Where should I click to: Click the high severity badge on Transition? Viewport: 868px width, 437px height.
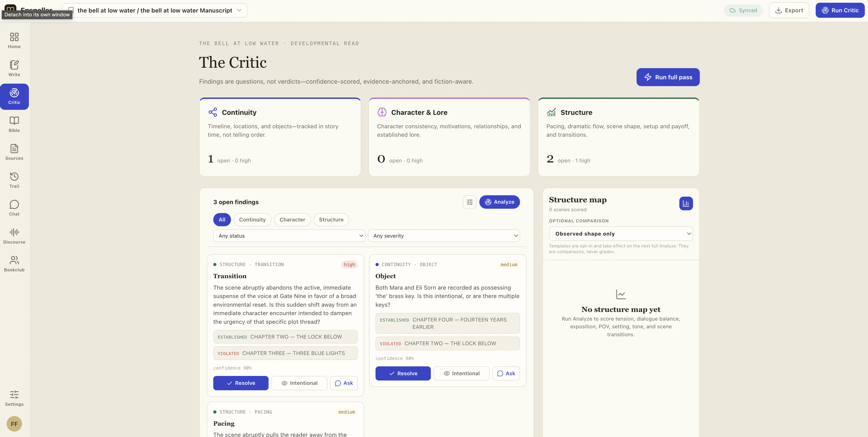(x=349, y=265)
